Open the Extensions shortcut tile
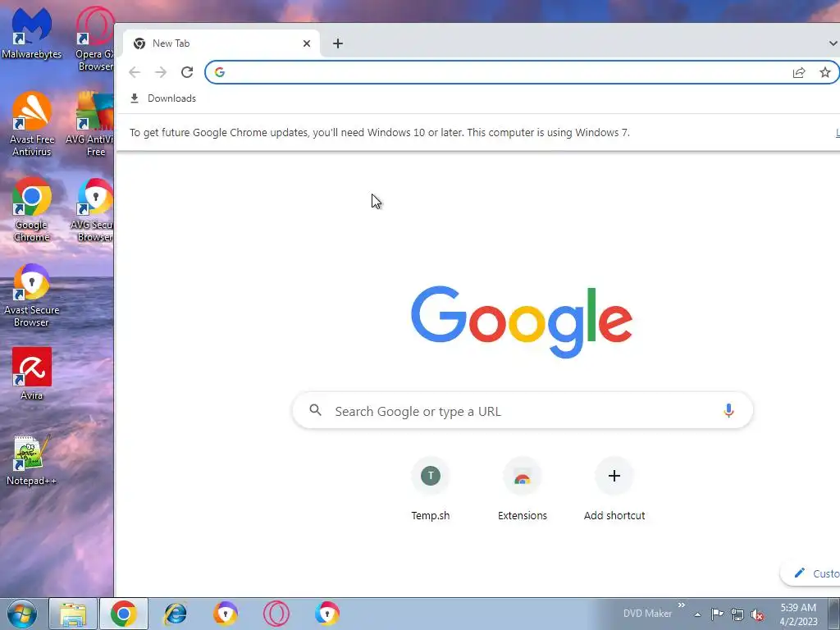Image resolution: width=840 pixels, height=630 pixels. (523, 489)
